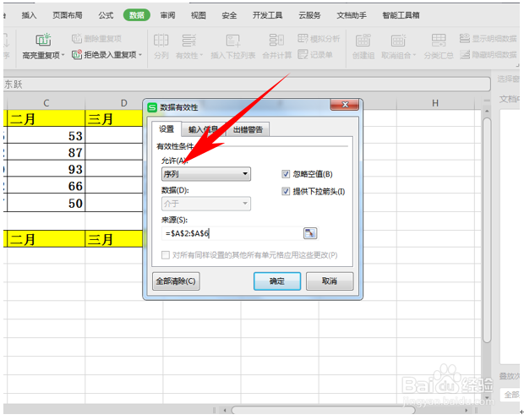The width and height of the screenshot is (524, 420).
Task: Expand the Reject Duplicate Entry (拒绝录入重复项) dropdown arrow
Action: click(140, 55)
